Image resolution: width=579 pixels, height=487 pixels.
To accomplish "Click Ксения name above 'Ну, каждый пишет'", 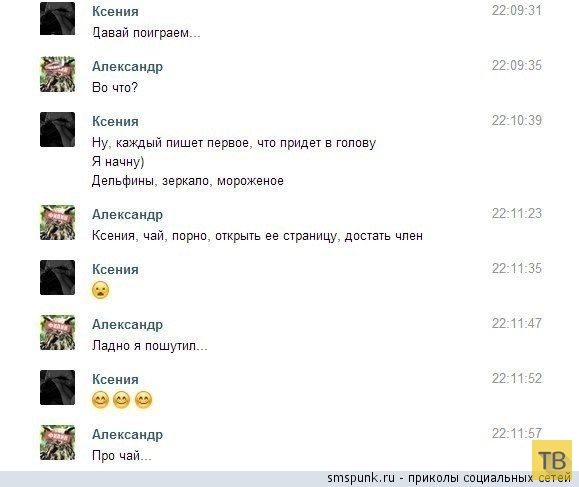I will pos(115,121).
